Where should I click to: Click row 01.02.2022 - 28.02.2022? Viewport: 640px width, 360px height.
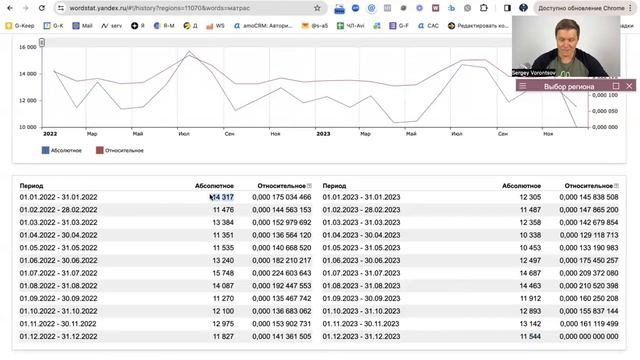165,210
